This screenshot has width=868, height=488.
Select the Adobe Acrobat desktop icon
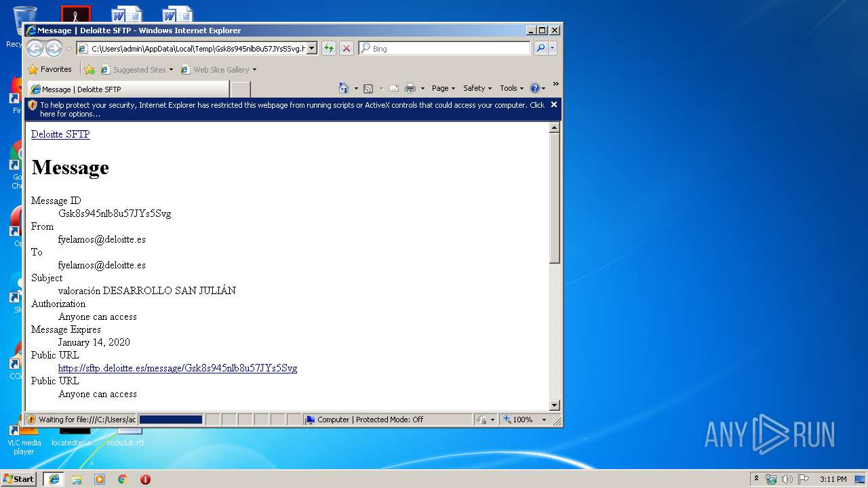pos(75,15)
